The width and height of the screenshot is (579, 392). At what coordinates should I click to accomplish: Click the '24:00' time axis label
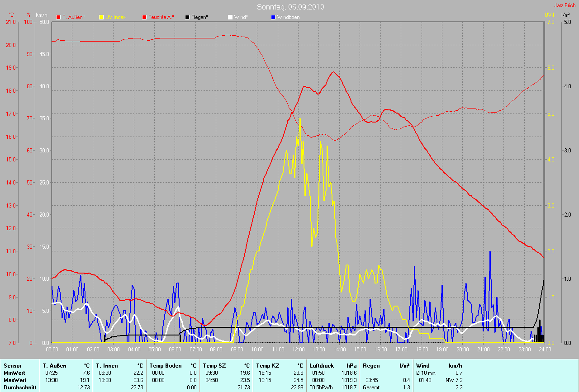(544, 349)
